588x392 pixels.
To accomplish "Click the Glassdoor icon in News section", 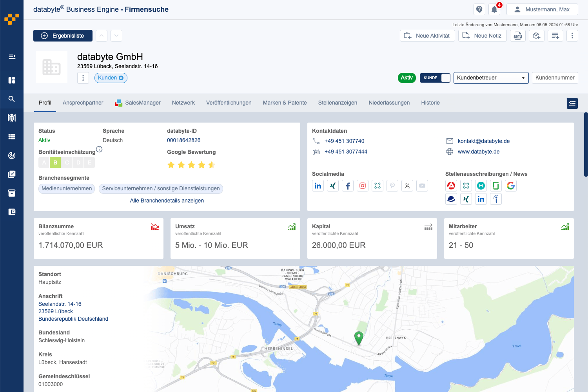I will 496,186.
